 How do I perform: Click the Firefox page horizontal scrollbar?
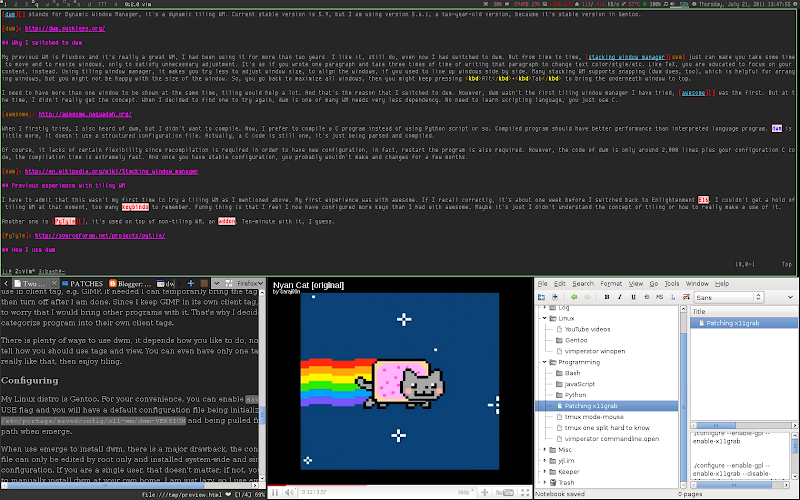[x=130, y=486]
